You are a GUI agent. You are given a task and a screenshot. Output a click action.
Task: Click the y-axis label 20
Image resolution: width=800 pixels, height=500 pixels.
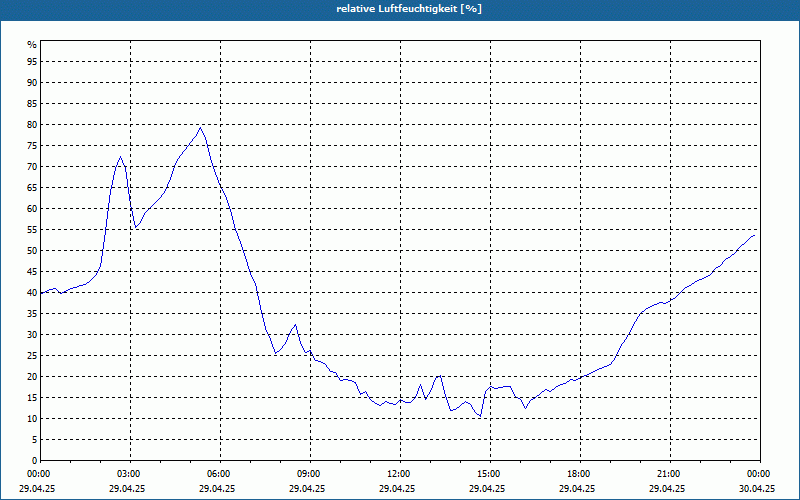click(x=32, y=377)
